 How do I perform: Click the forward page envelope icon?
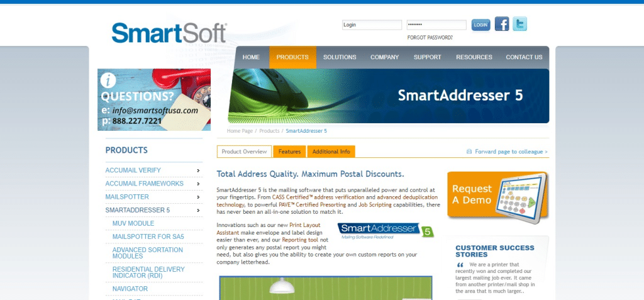tap(469, 152)
